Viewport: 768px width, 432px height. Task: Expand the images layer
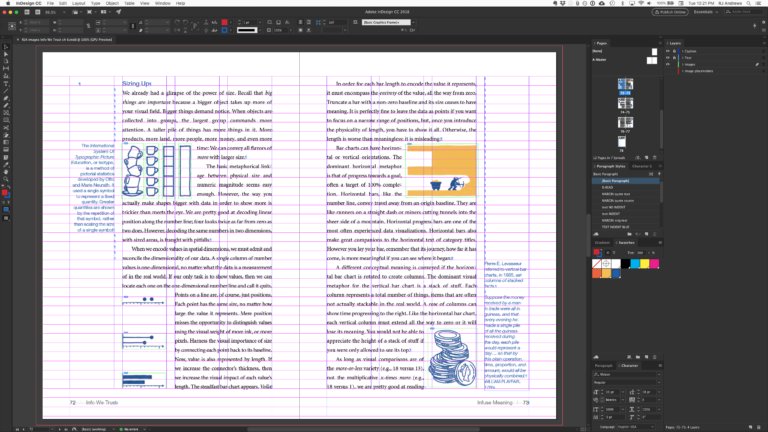(683, 64)
